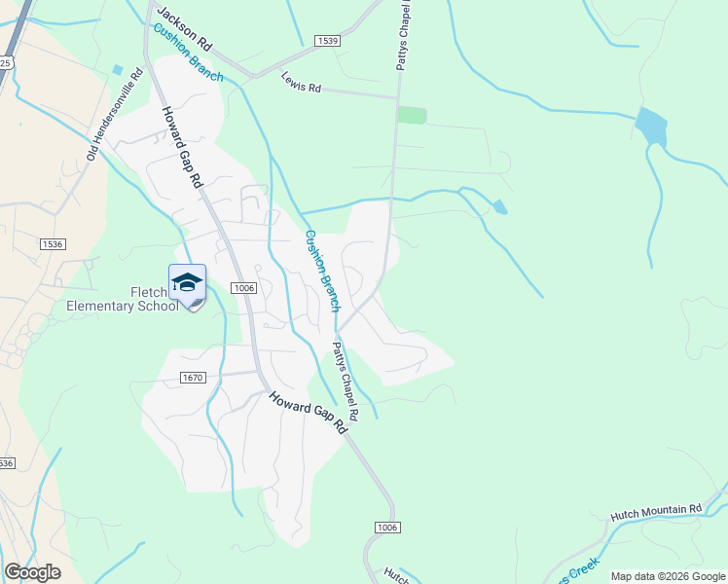Click the Fletcher Elementary School text label
Viewport: 728px width, 584px height.
tap(123, 299)
